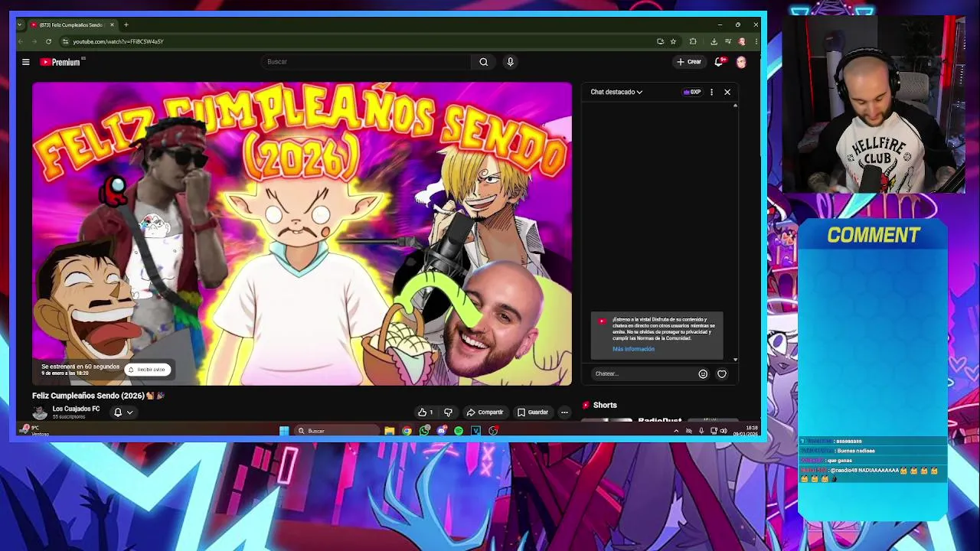The height and width of the screenshot is (551, 980).
Task: Open the Chrome downloads icon
Action: pyautogui.click(x=714, y=41)
